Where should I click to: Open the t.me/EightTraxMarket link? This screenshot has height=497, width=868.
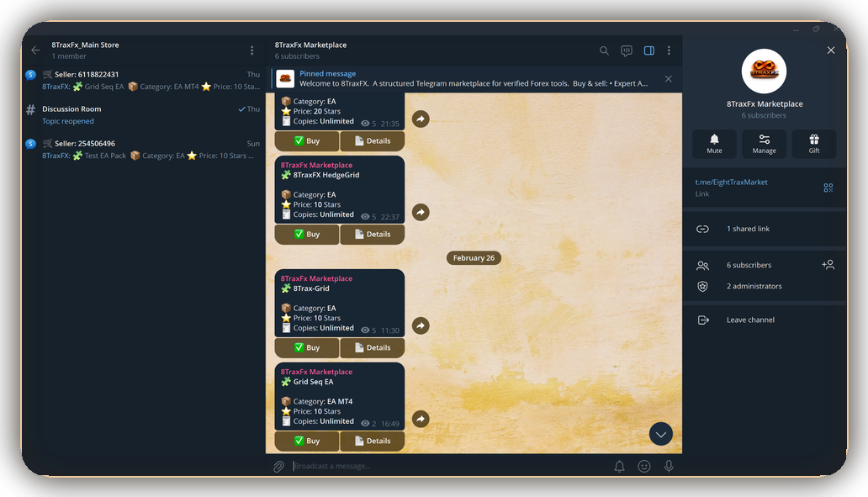(x=731, y=182)
